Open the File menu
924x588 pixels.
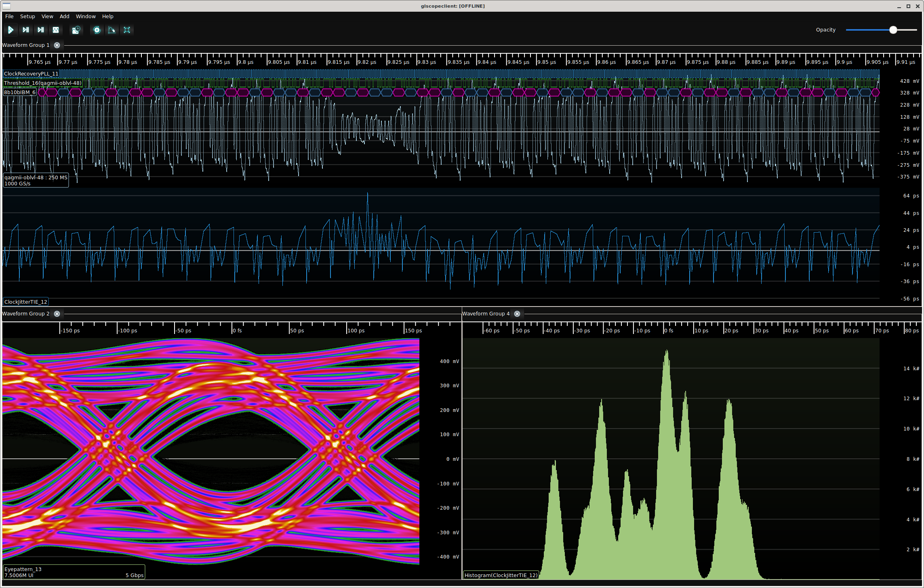pyautogui.click(x=9, y=17)
